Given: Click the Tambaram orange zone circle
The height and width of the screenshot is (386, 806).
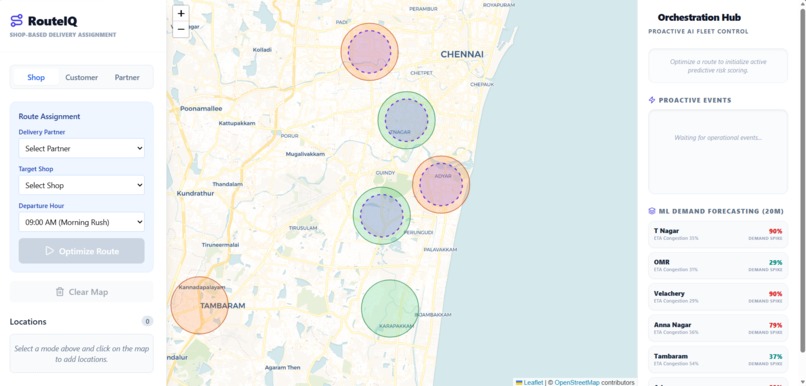Looking at the screenshot, I should [x=199, y=305].
